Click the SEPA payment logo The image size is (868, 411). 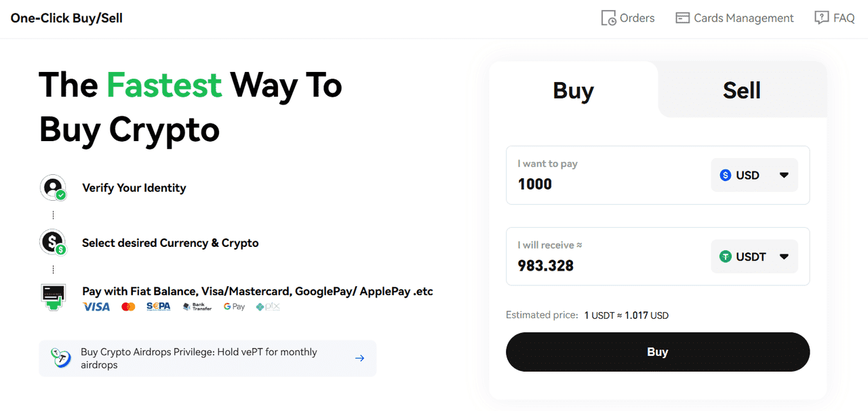click(x=159, y=307)
